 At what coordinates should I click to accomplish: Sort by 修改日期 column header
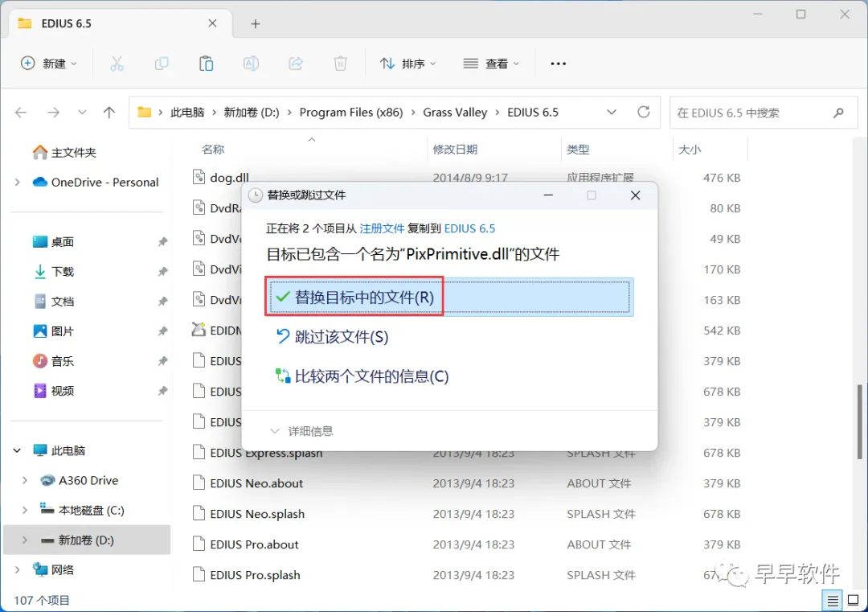(x=455, y=150)
